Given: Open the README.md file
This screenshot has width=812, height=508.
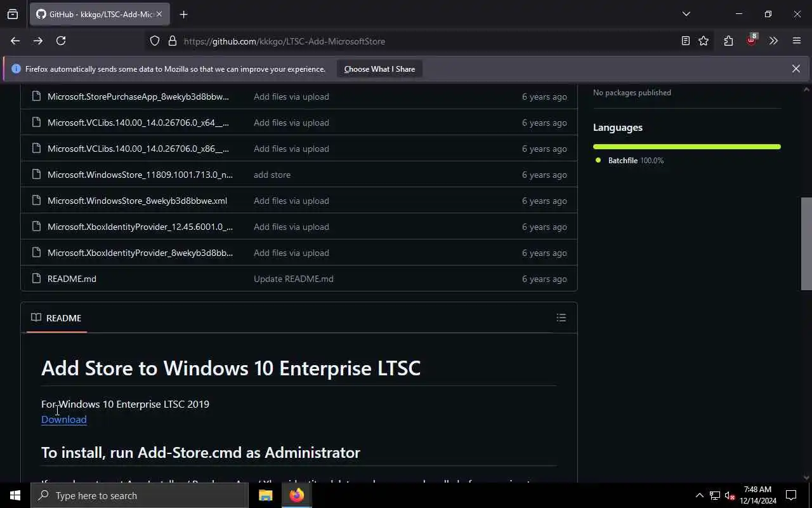Looking at the screenshot, I should coord(72,279).
